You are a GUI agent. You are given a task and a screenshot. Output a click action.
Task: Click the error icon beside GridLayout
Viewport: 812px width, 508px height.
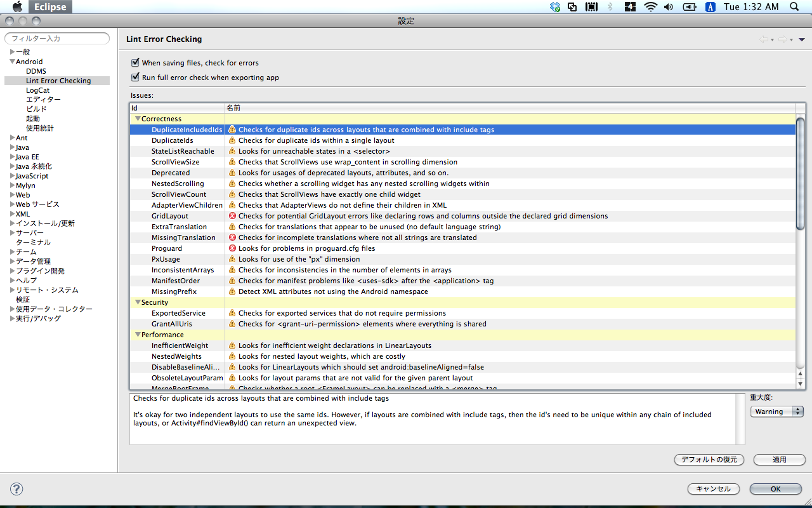coord(232,216)
